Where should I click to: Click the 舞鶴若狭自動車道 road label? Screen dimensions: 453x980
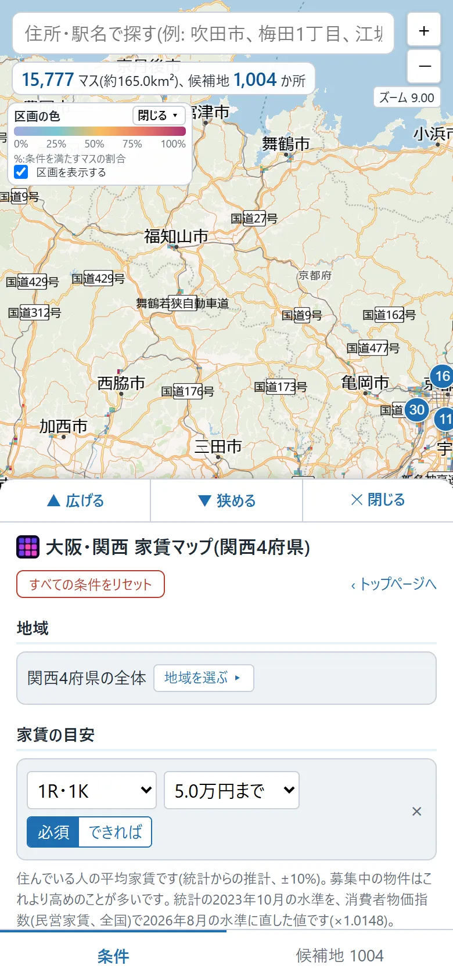(182, 303)
